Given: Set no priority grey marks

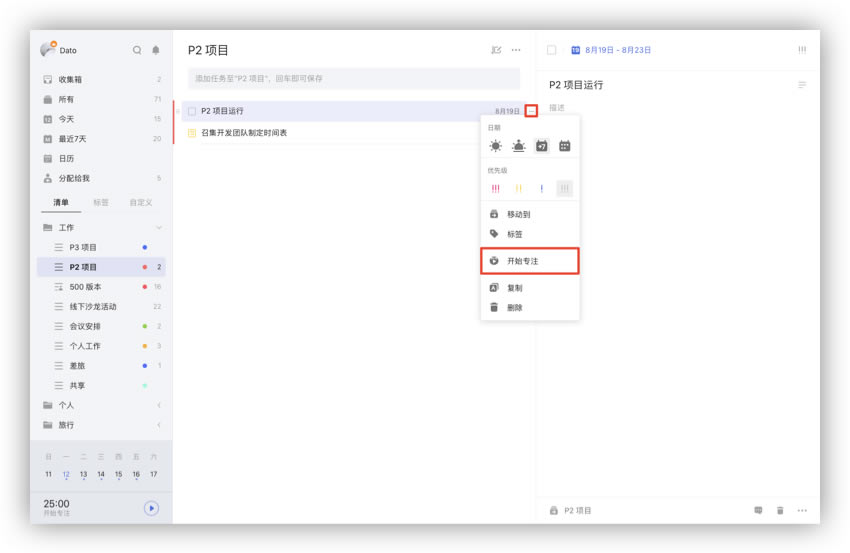Looking at the screenshot, I should [564, 189].
